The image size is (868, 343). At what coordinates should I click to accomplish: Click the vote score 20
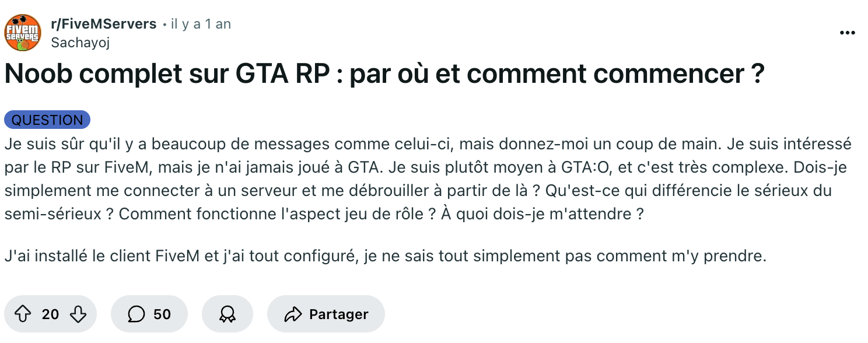pyautogui.click(x=50, y=314)
